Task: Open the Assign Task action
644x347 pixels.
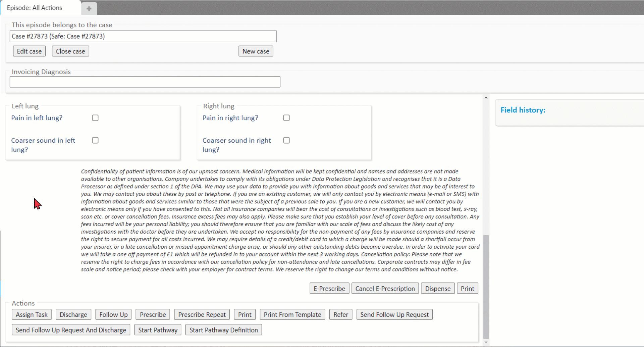Action: point(32,314)
